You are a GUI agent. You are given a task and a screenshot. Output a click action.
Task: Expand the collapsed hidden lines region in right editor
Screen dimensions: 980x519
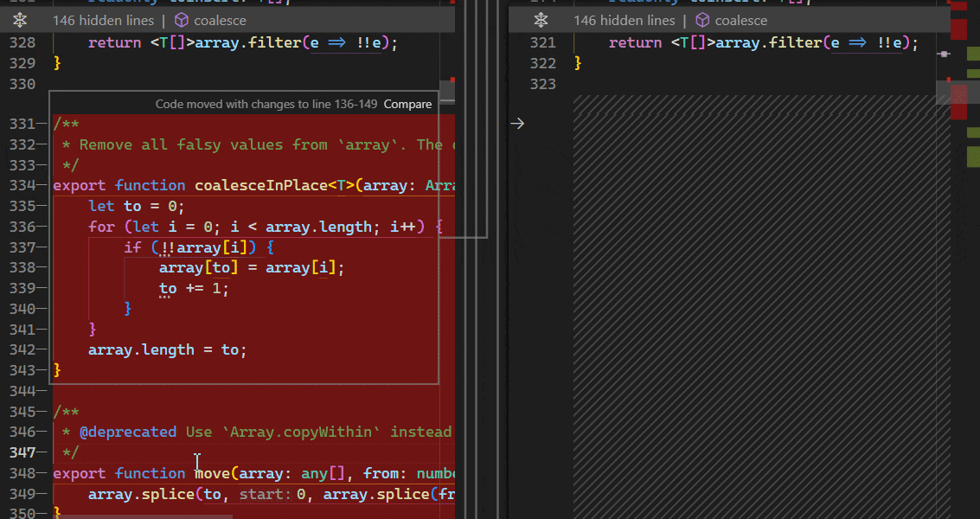tap(541, 19)
